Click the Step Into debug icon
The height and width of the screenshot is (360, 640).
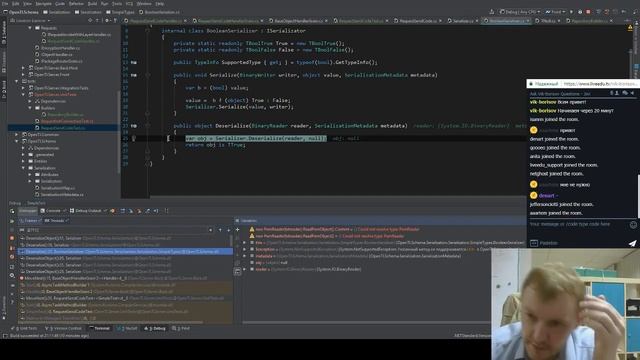tap(131, 211)
